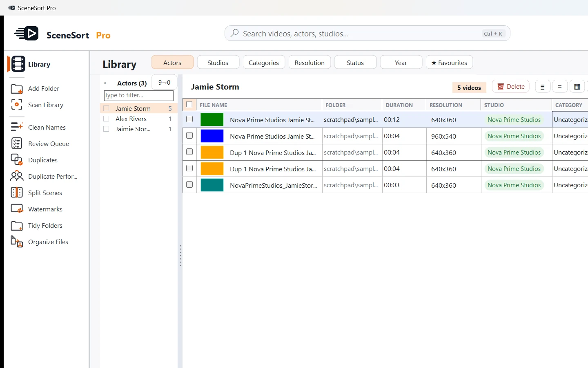Viewport: 588px width, 368px height.
Task: Open Tidy Folders from the sidebar
Action: 45,225
